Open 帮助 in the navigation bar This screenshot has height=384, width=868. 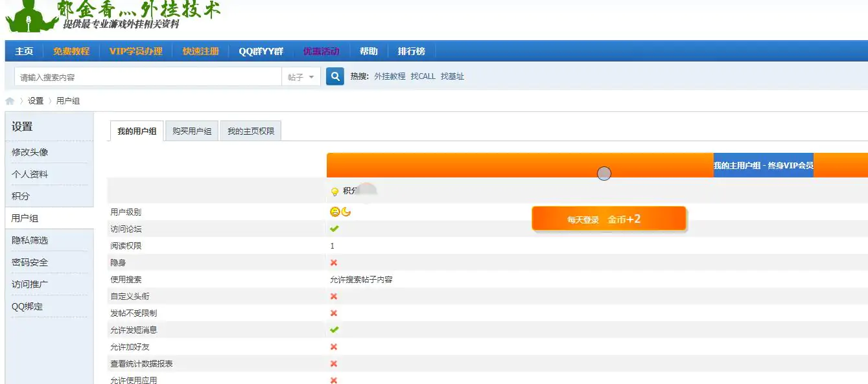coord(368,51)
